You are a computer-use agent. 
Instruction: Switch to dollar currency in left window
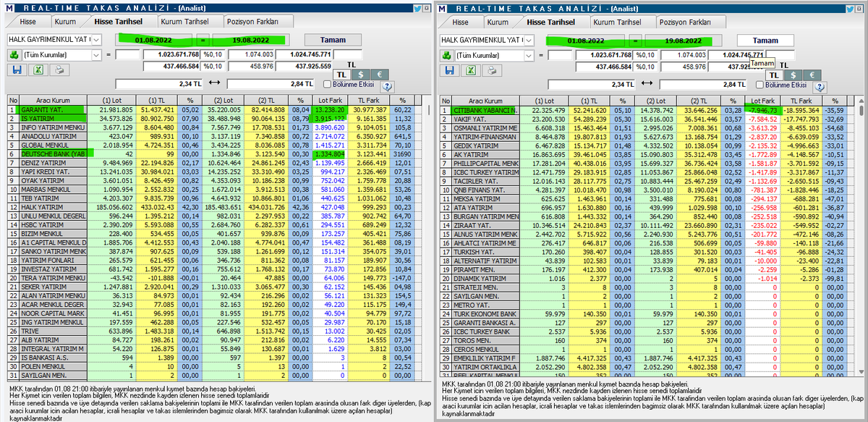359,75
